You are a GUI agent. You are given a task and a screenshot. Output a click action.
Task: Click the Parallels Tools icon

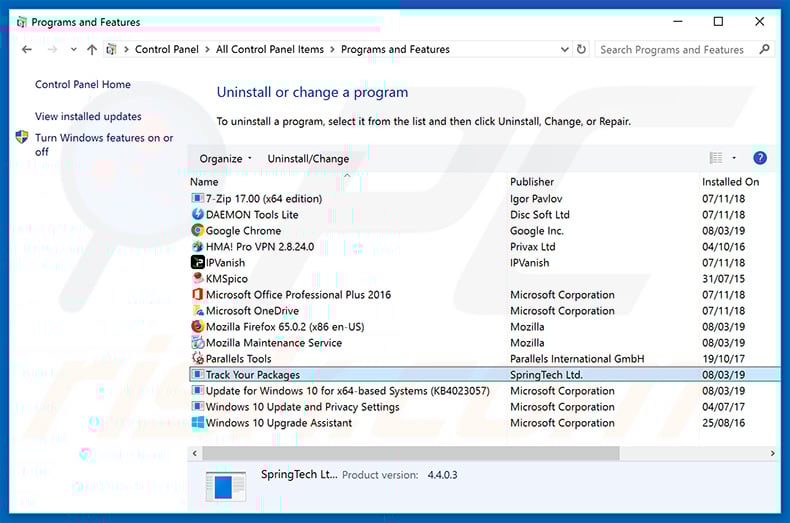pos(198,359)
